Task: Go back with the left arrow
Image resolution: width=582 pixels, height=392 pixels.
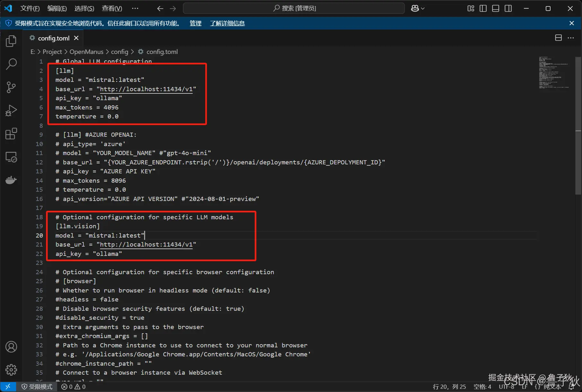Action: coord(160,8)
